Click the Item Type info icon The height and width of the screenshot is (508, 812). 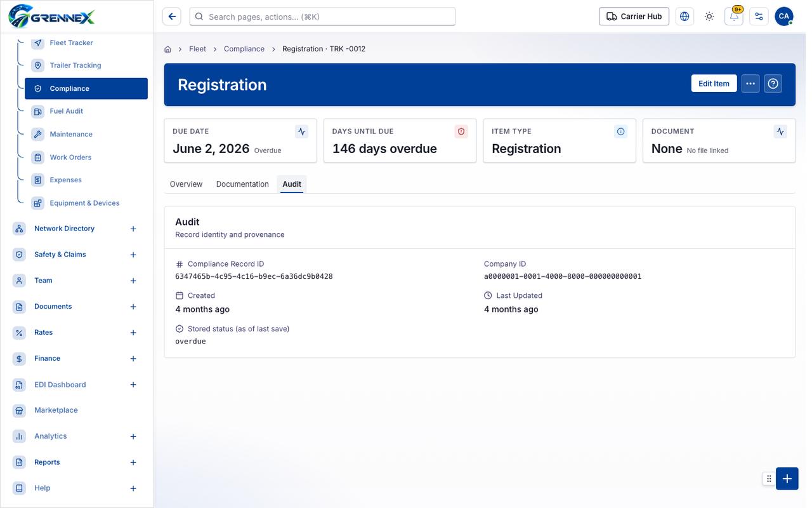tap(620, 131)
